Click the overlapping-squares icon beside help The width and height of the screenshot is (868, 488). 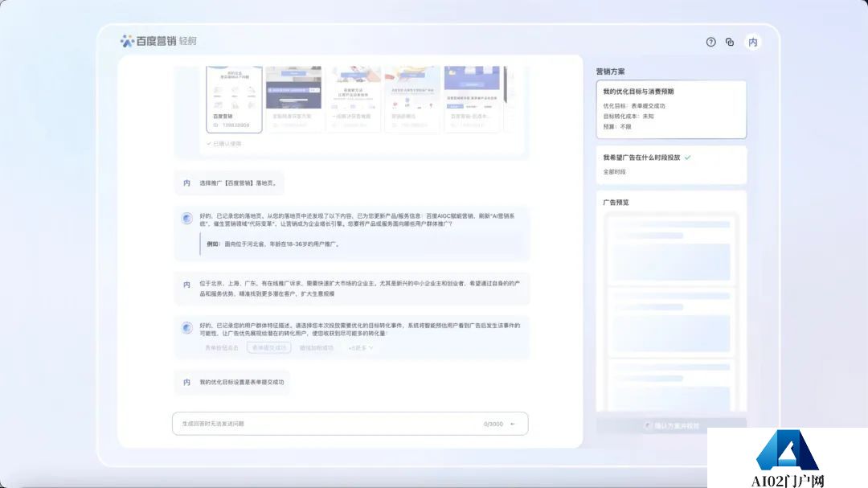pyautogui.click(x=730, y=42)
